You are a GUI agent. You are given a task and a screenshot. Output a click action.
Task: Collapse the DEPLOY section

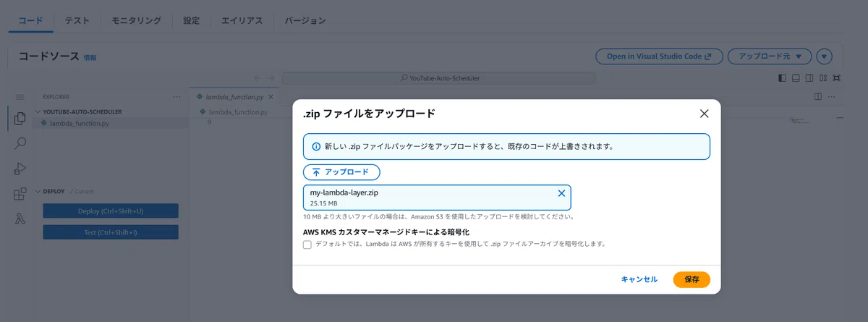[x=54, y=192]
